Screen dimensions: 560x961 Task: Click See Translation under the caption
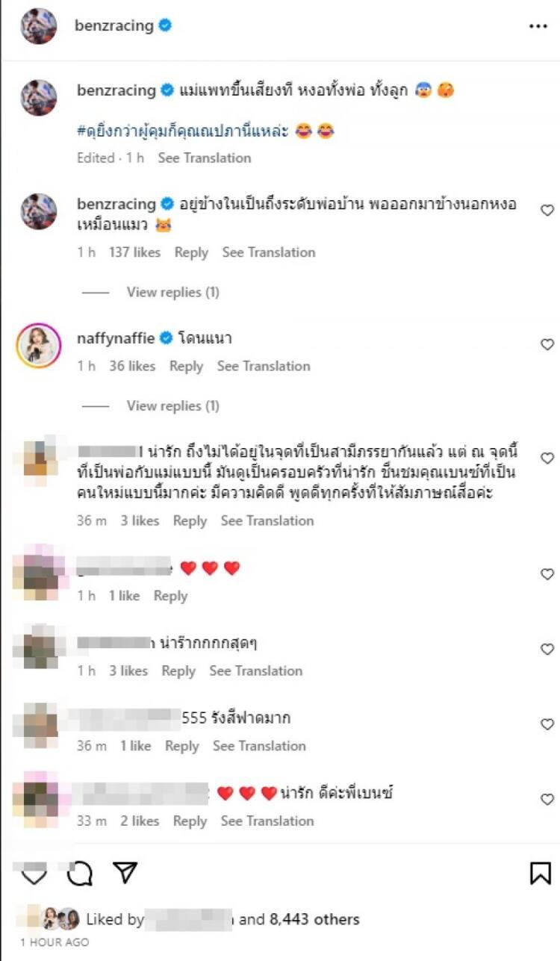tap(205, 158)
